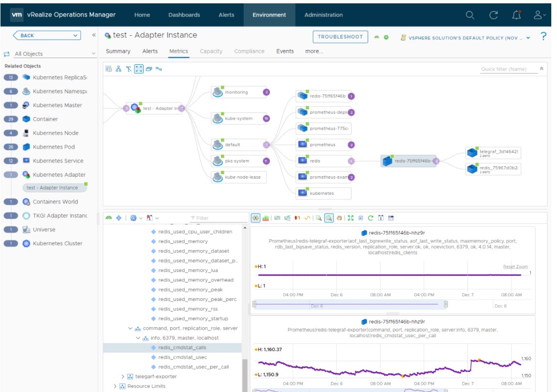Click the refresh icon in top navigation bar

pyautogui.click(x=494, y=15)
